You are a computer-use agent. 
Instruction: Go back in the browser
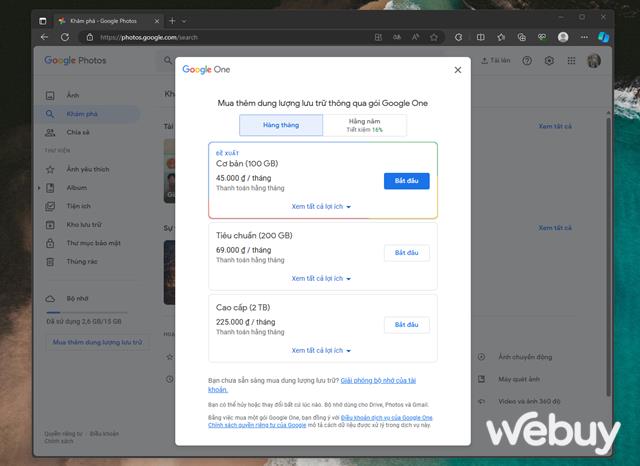click(x=44, y=37)
